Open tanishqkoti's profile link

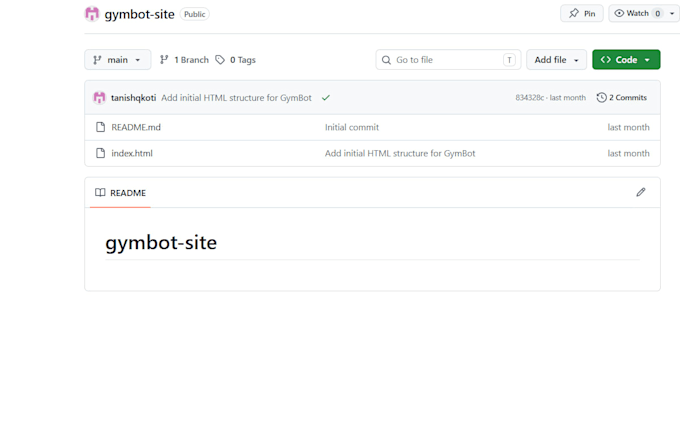pos(134,98)
